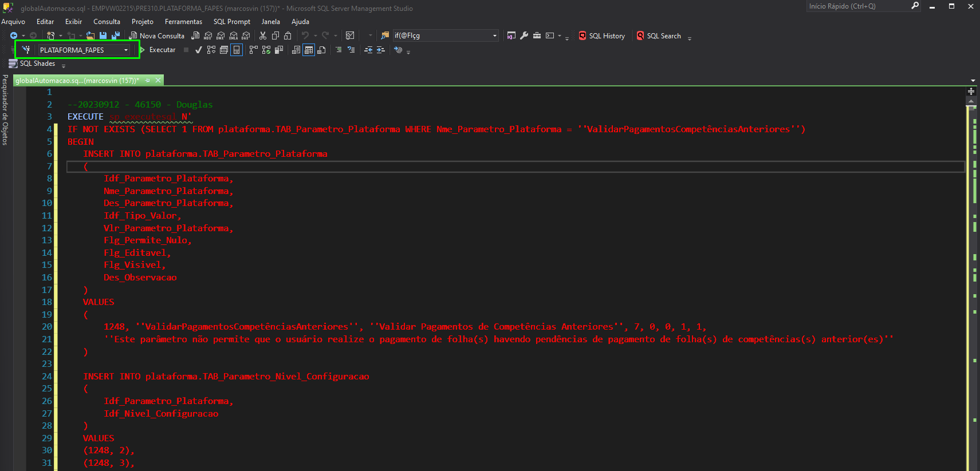This screenshot has height=471, width=980.
Task: Click the MDX query icon
Action: point(208,35)
